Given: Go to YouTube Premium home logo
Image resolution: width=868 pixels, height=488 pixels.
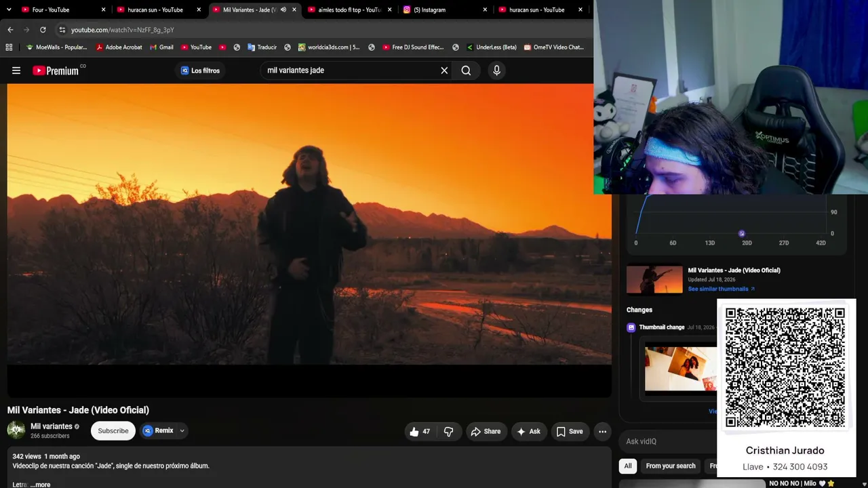Looking at the screenshot, I should tap(56, 70).
